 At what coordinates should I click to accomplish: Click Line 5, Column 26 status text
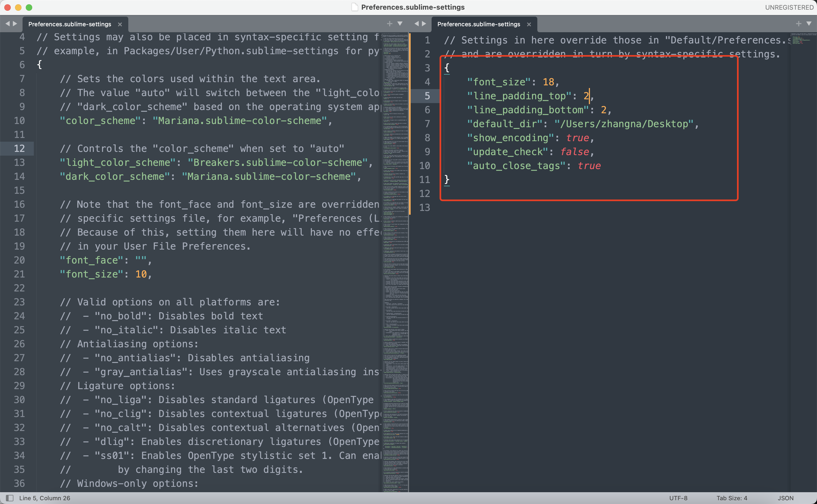coord(45,498)
